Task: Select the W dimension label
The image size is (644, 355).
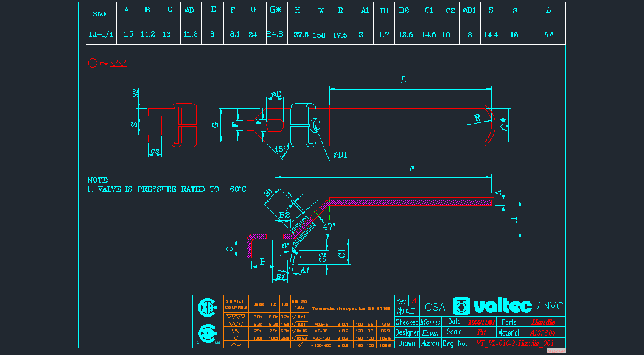Action: tap(412, 169)
